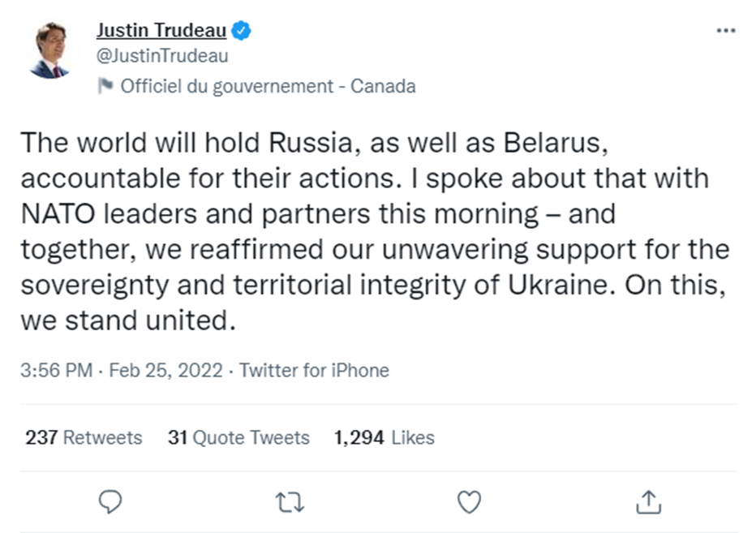The width and height of the screenshot is (756, 533).
Task: Show the 1,294 Likes list
Action: coord(384,437)
